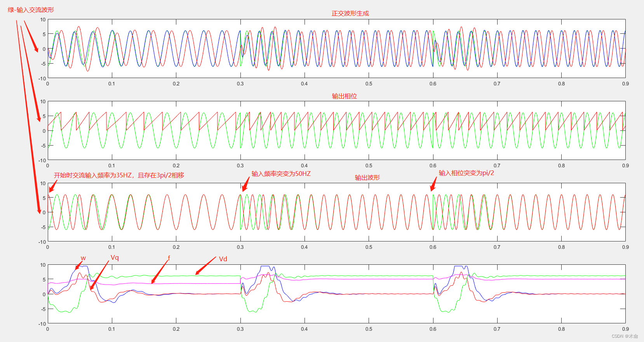This screenshot has width=644, height=342.
Task: Click inside the 输出波形 plot area
Action: point(336,212)
